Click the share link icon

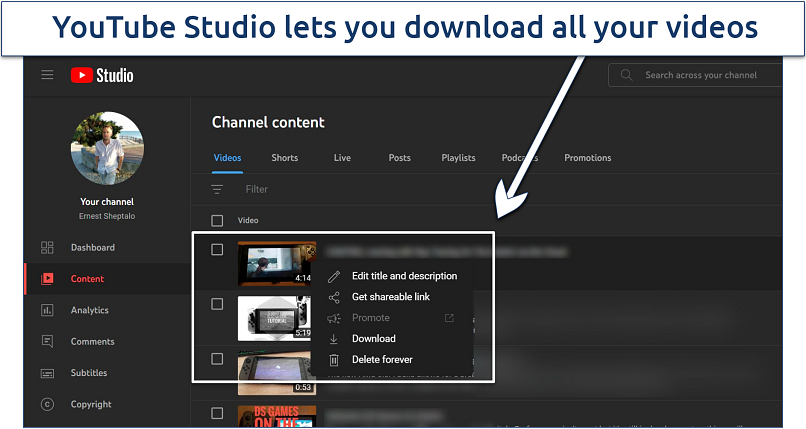tap(334, 297)
